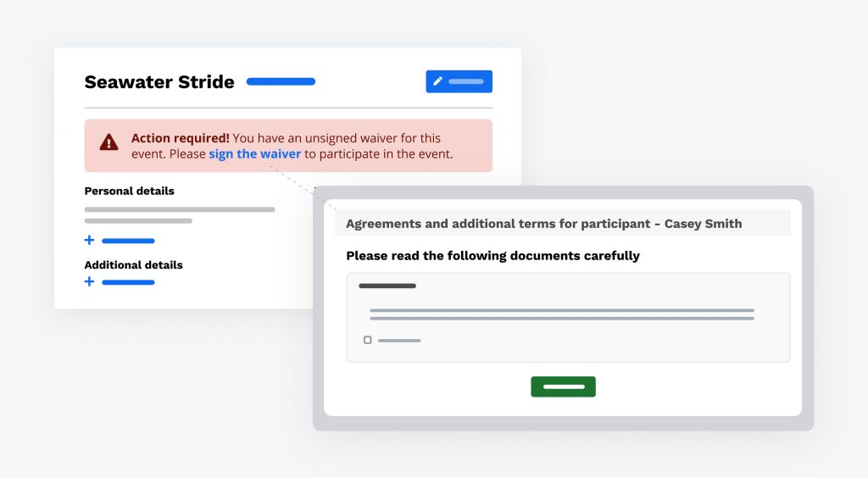Image resolution: width=868 pixels, height=478 pixels.
Task: Tick the checkbox in the documents box
Action: (x=367, y=340)
